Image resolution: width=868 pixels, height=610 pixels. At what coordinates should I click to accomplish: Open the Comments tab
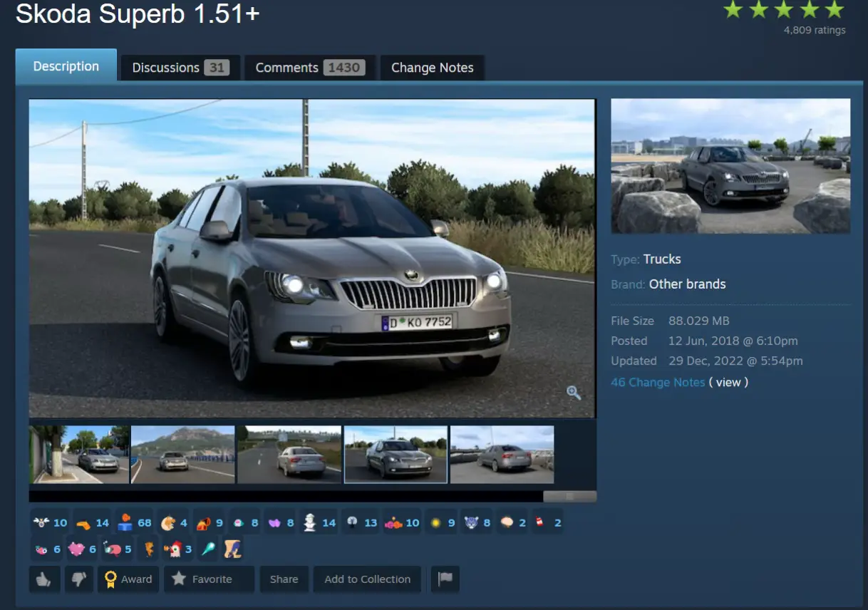pyautogui.click(x=310, y=68)
